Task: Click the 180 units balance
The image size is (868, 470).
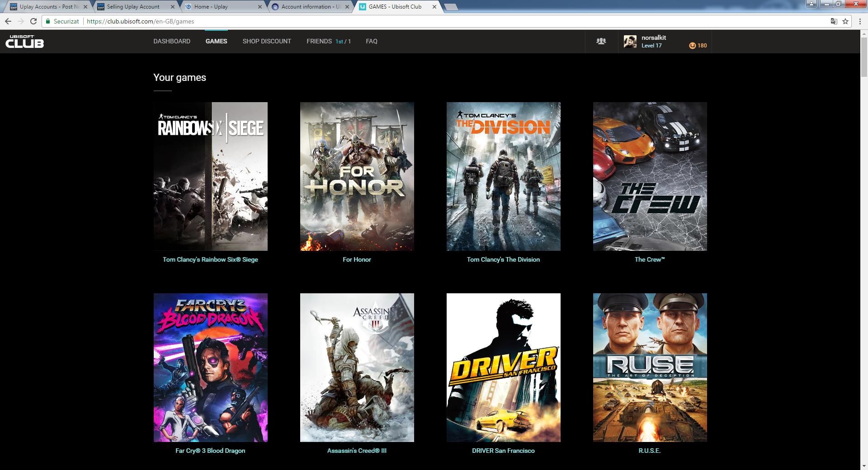Action: 702,46
